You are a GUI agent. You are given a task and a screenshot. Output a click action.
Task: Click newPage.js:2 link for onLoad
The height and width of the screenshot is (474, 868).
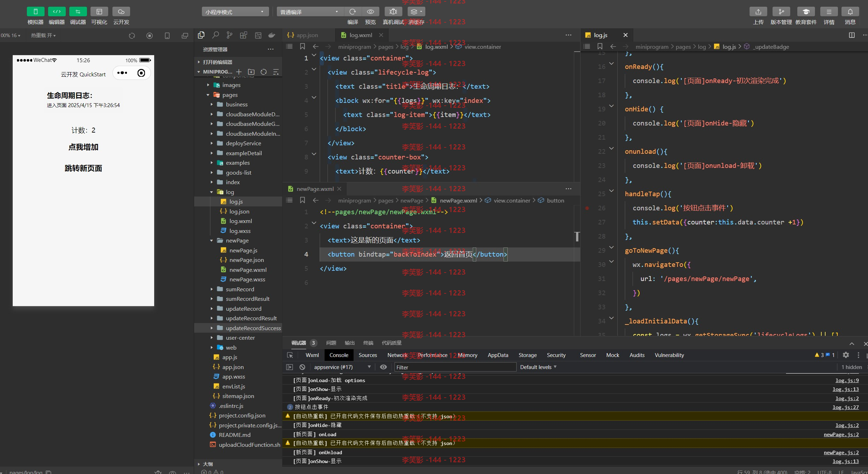click(841, 434)
